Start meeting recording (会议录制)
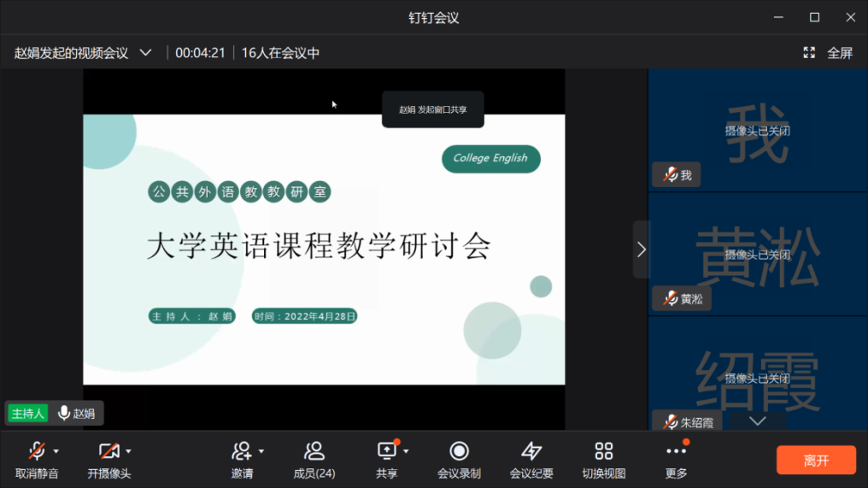 [x=459, y=450]
